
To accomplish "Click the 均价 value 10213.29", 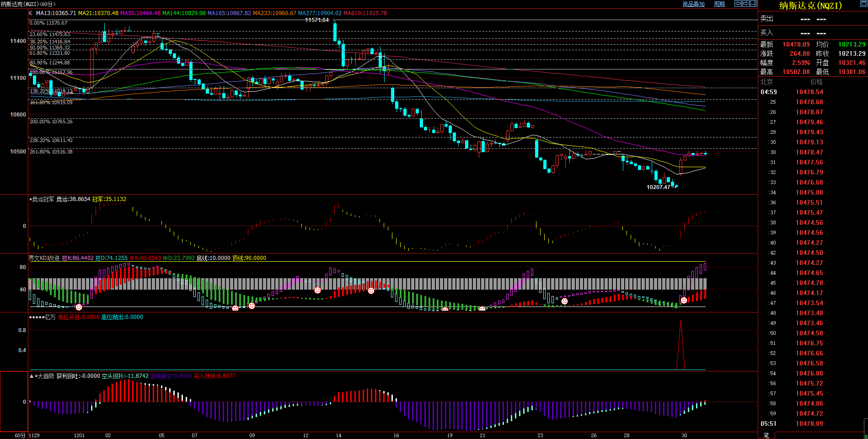I will tap(852, 45).
